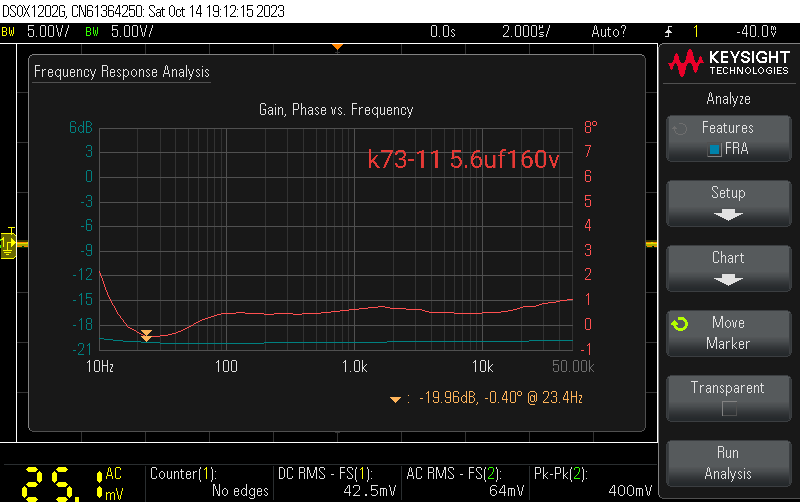Select the Move Marker softkey

pos(728,333)
